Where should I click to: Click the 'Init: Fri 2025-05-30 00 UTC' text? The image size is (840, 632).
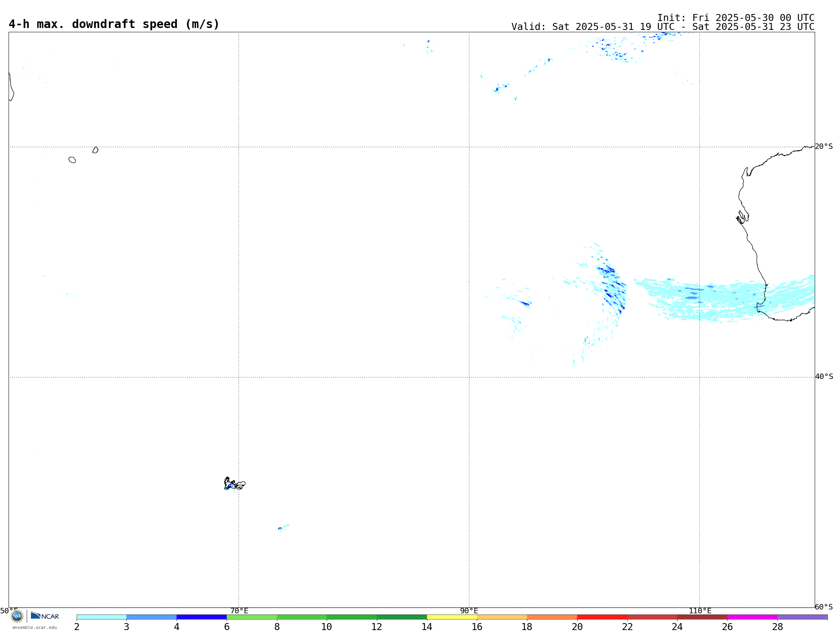[736, 18]
